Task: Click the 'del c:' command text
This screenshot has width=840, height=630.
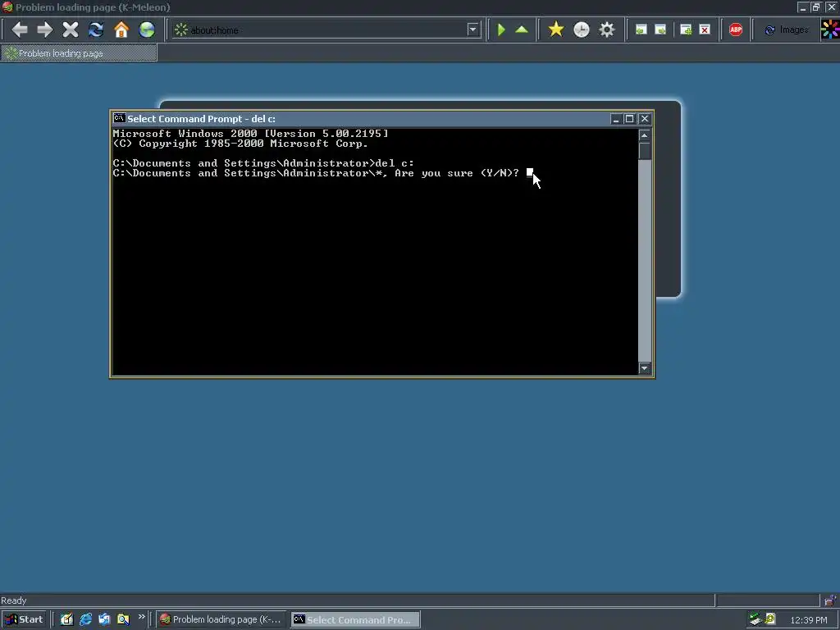Action: [395, 163]
